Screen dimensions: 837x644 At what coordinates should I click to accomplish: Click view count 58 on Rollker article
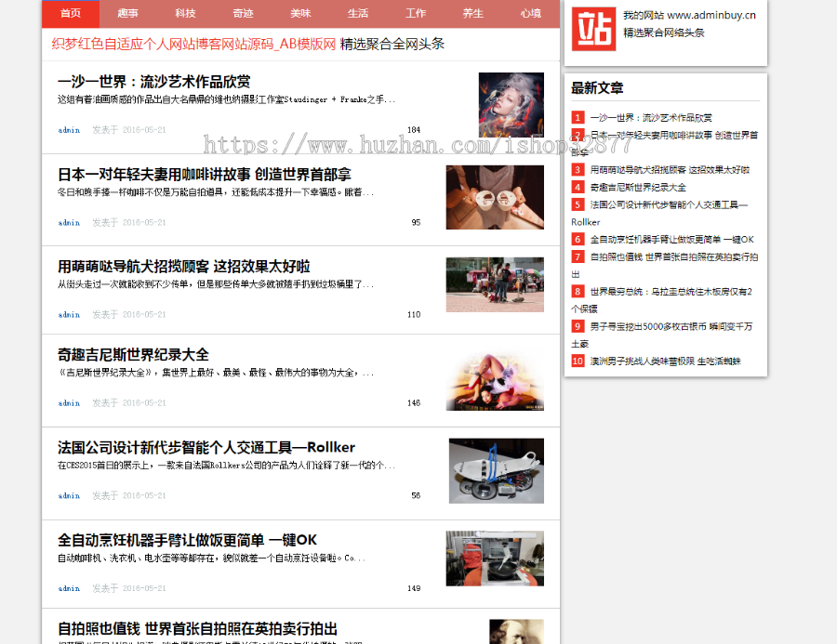click(416, 495)
